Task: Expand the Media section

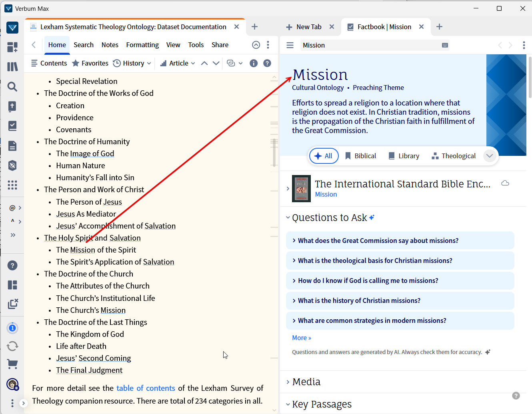Action: coord(288,382)
